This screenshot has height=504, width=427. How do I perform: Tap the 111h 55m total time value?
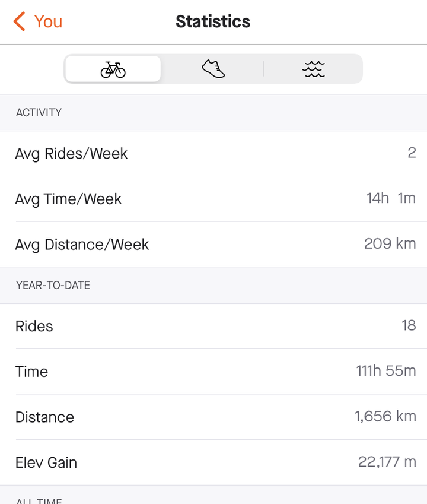click(x=386, y=370)
